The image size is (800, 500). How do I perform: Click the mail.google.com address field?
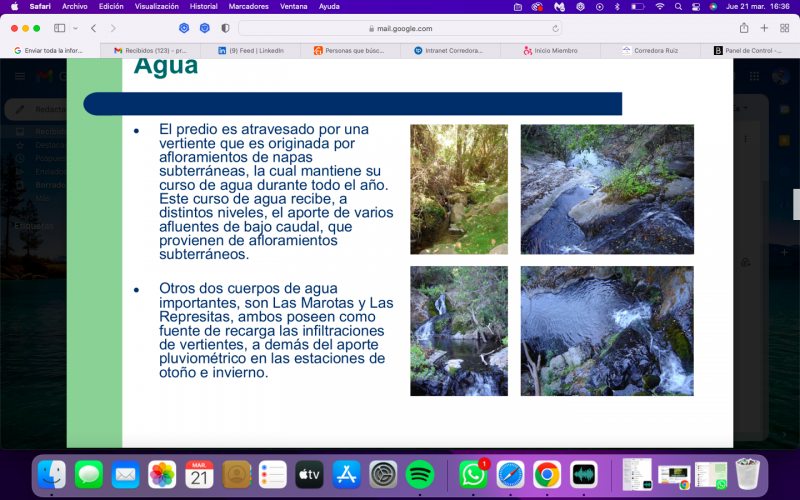[400, 29]
